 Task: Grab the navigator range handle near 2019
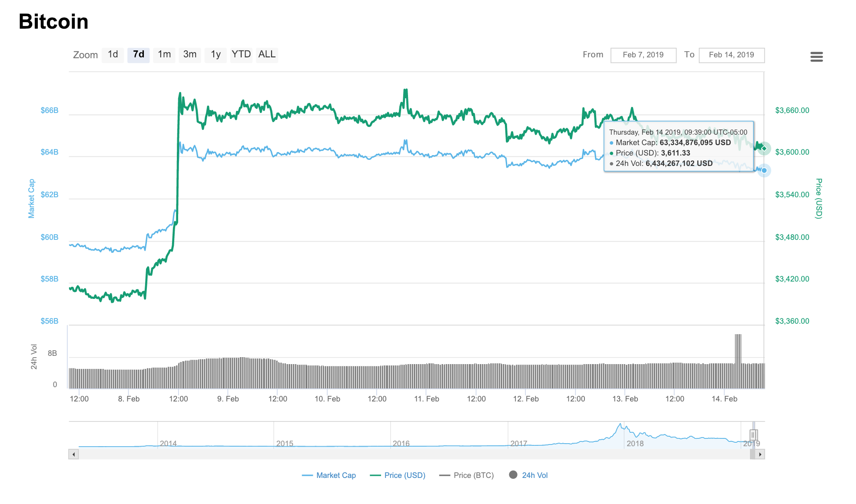pos(753,435)
